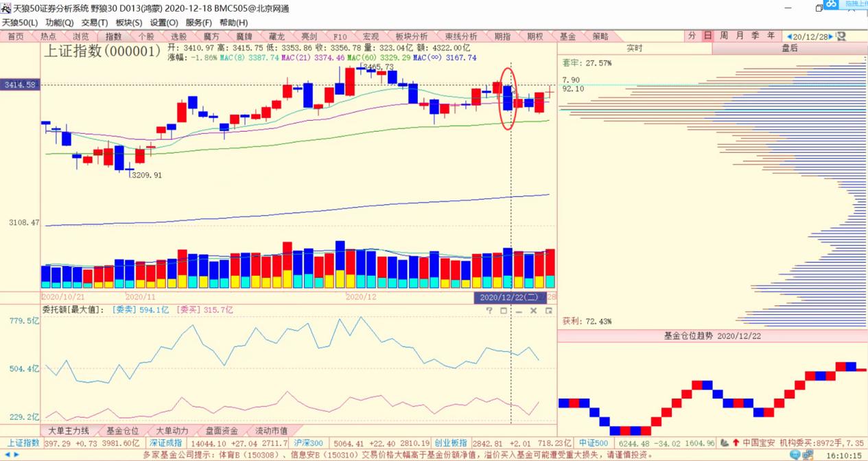This screenshot has width=868, height=461.
Task: Select the 流动市值 indicator tab
Action: [271, 431]
